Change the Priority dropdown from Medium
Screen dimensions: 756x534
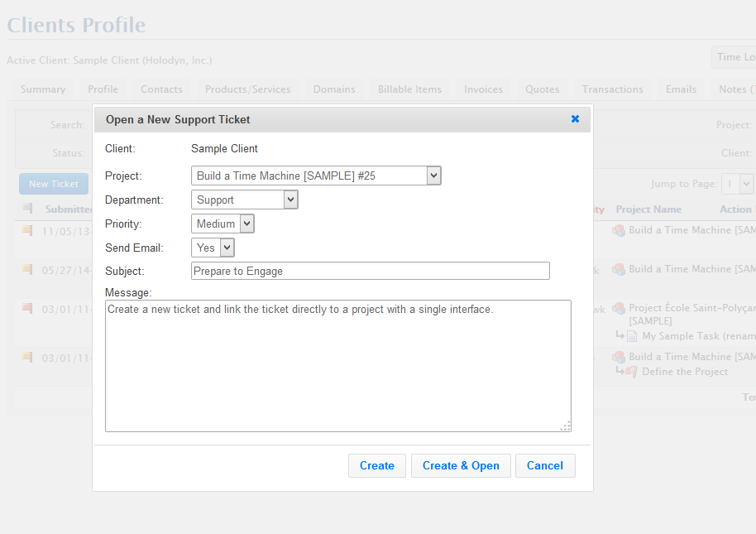[246, 223]
